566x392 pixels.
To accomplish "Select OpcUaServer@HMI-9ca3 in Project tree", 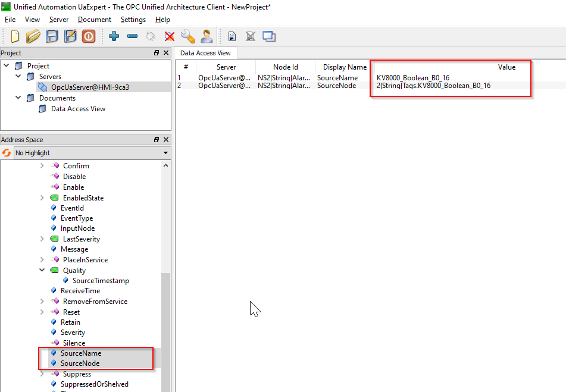I will [x=90, y=87].
